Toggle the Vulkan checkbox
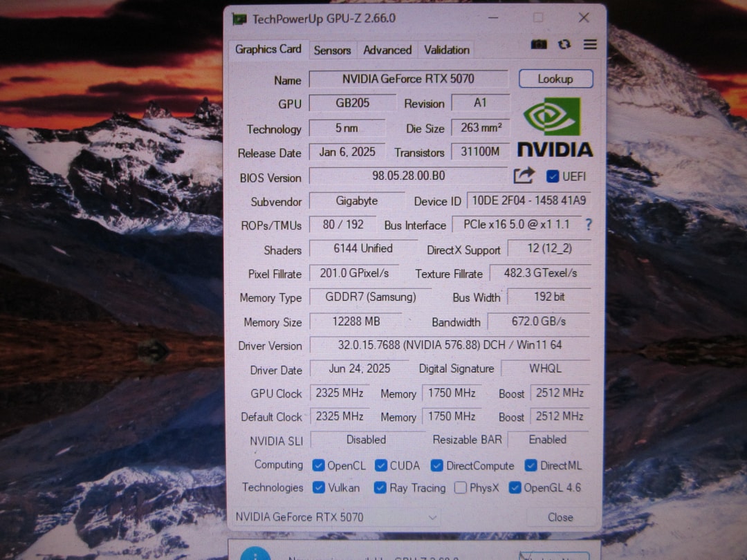Screen dimensions: 747x560 (x=318, y=487)
